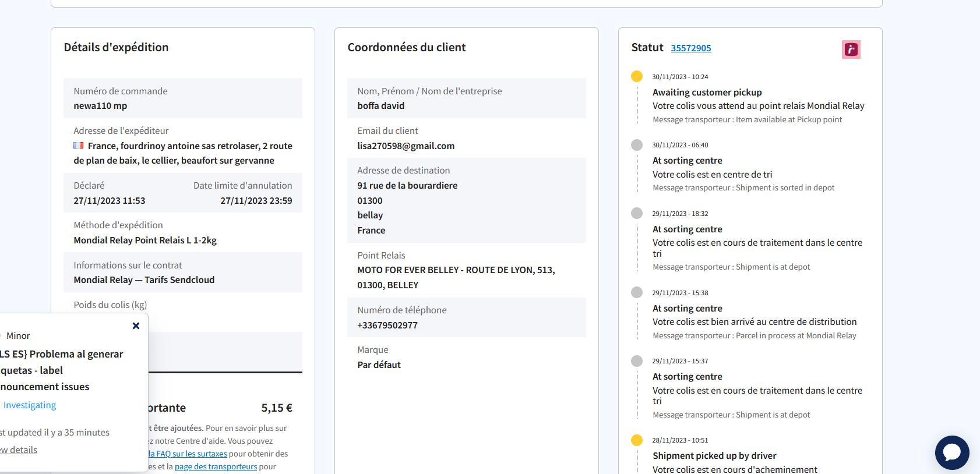Click client email lisa270598@gmail.com
This screenshot has height=474, width=980.
click(406, 146)
